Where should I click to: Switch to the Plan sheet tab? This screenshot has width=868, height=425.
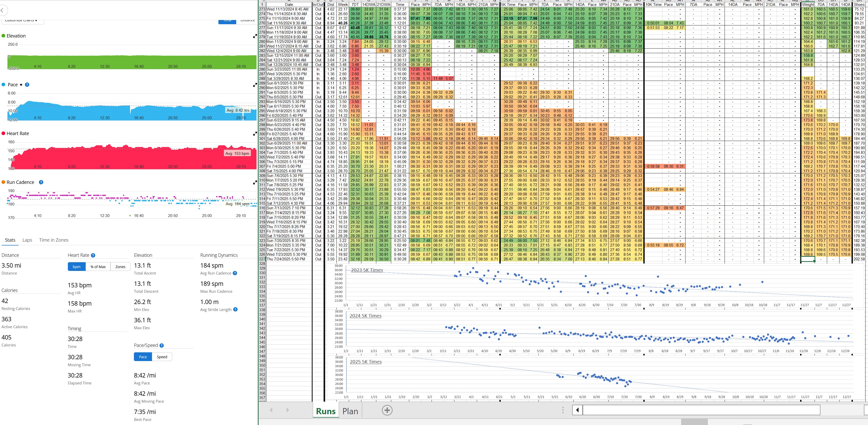[x=350, y=411]
